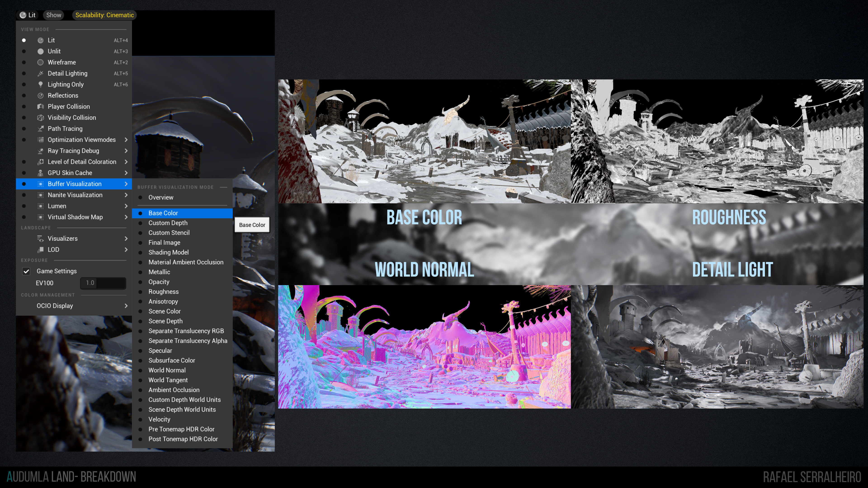This screenshot has height=488, width=868.
Task: Choose Specular buffer mode
Action: pos(182,351)
